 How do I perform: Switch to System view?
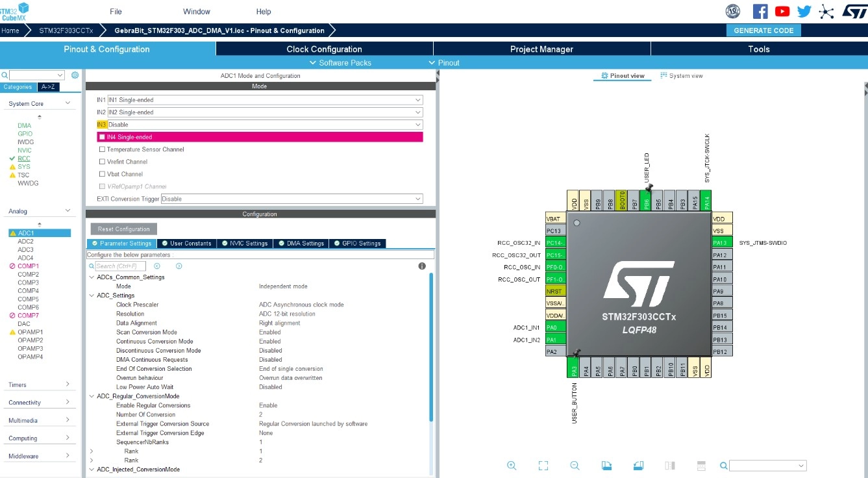click(x=682, y=76)
